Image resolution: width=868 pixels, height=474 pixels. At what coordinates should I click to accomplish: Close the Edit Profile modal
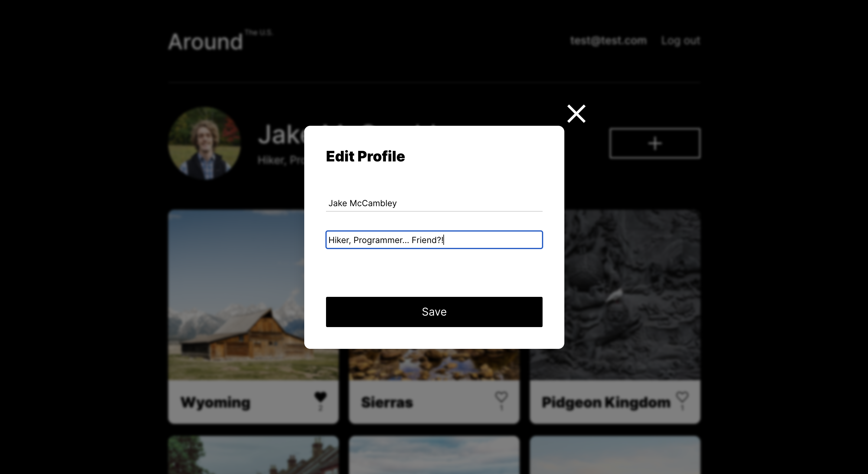[576, 114]
